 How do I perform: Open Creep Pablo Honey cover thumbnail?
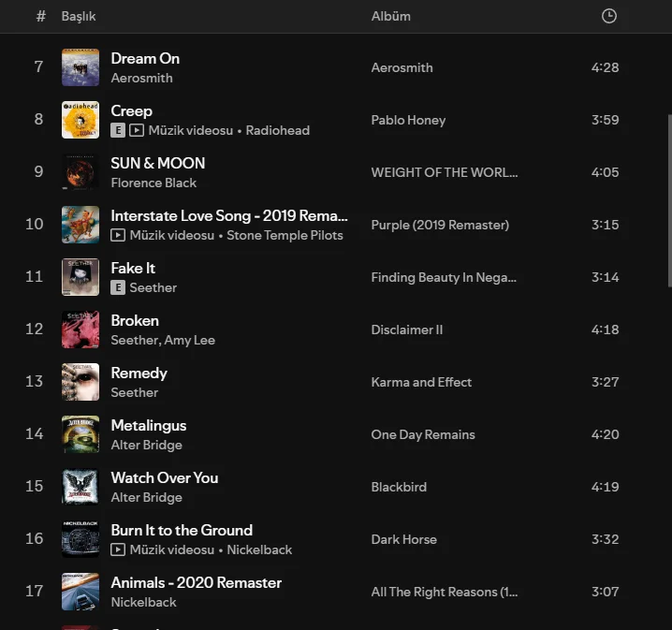tap(80, 120)
